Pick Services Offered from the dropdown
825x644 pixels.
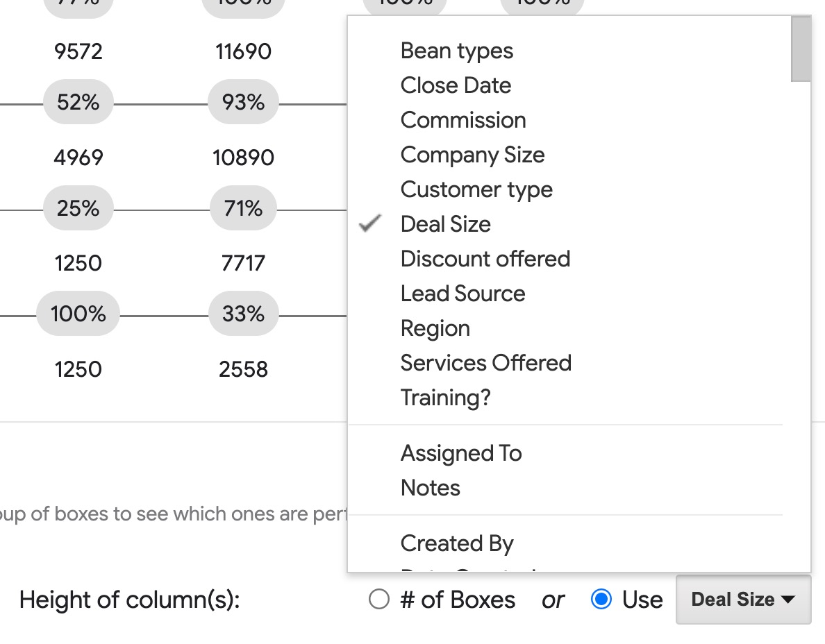coord(485,363)
